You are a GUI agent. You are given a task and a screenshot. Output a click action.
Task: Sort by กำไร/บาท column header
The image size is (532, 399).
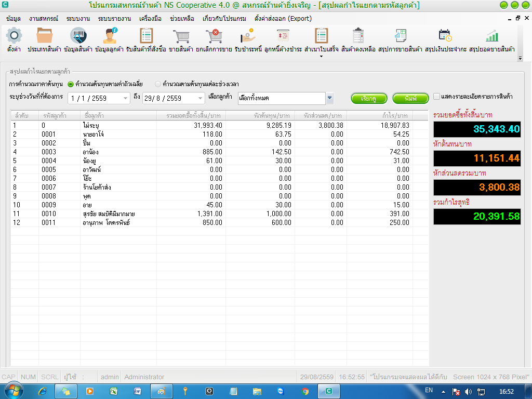[x=380, y=116]
